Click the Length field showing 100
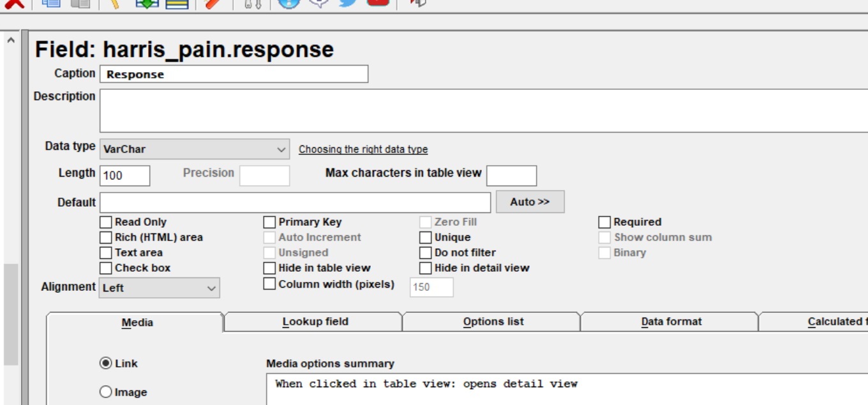Viewport: 868px width, 405px height. click(124, 175)
